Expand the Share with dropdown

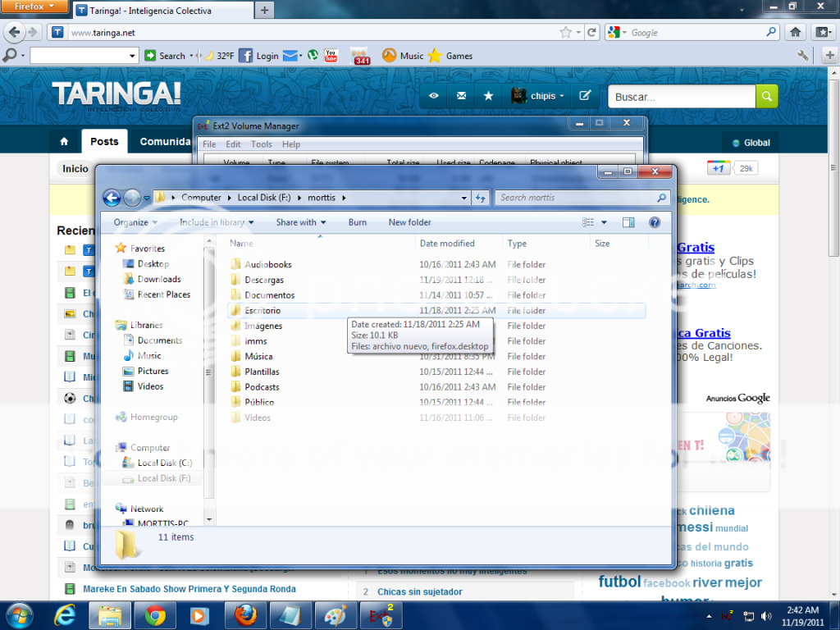(301, 222)
